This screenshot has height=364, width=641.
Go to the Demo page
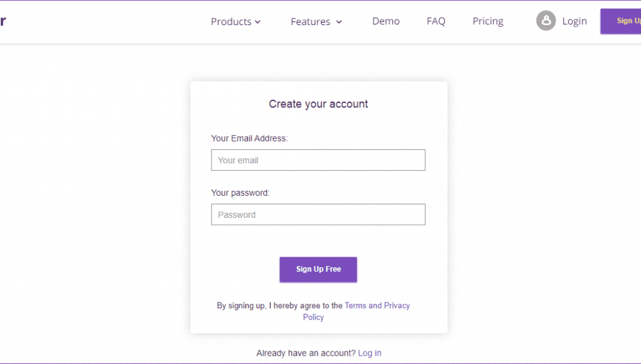pos(386,21)
